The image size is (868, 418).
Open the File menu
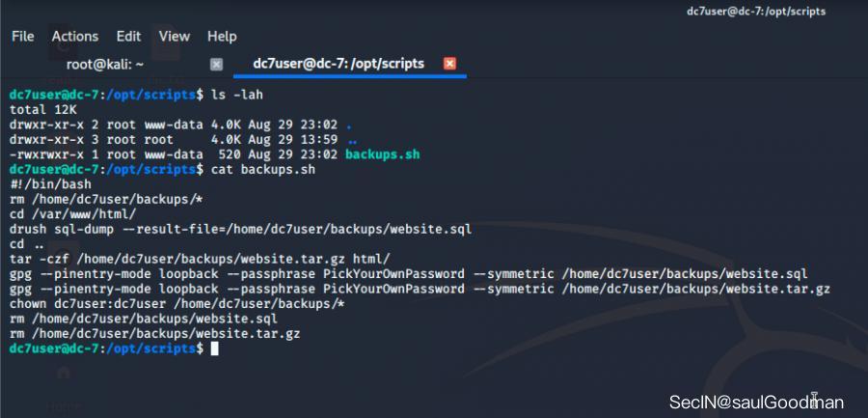click(x=22, y=36)
